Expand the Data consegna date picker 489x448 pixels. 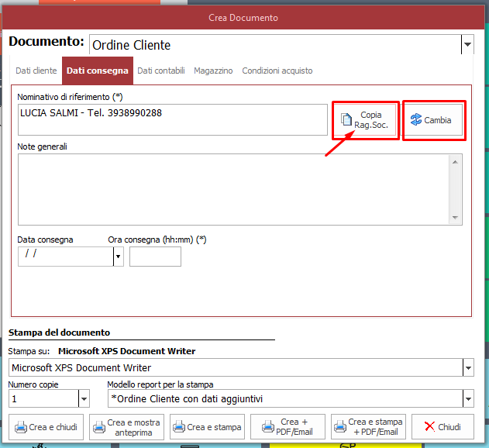[x=119, y=256]
